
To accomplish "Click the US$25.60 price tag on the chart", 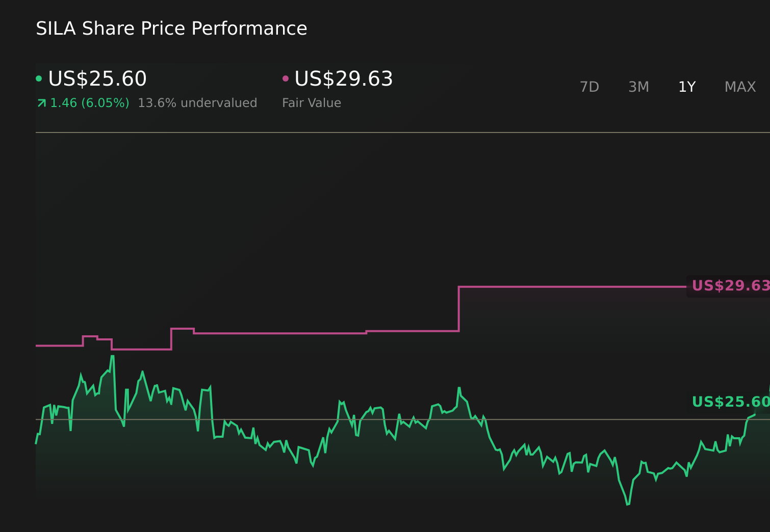I will (728, 402).
